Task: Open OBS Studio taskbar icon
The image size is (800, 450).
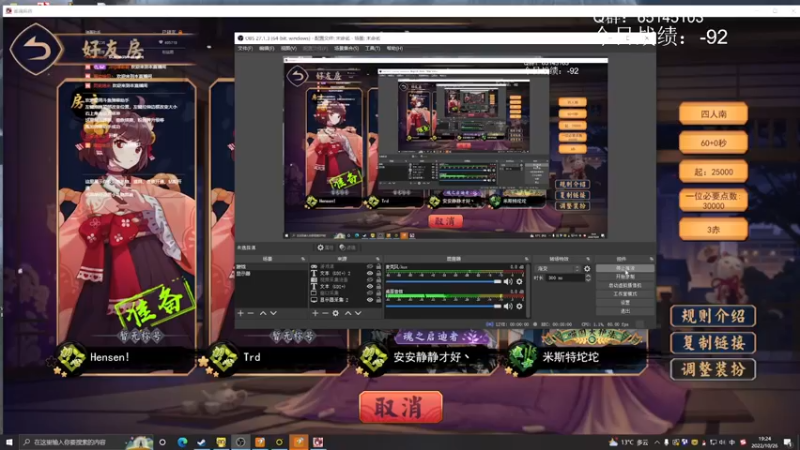Action: [x=240, y=442]
